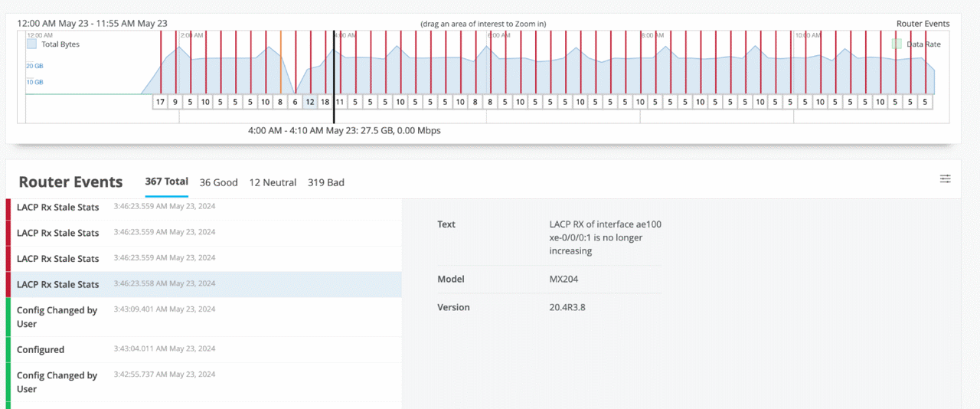Click the 20.4R3.8 version value
The height and width of the screenshot is (409, 980).
(x=567, y=307)
